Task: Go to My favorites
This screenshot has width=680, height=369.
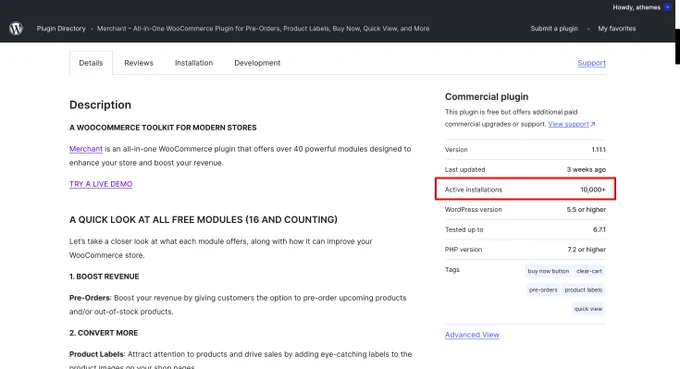Action: (x=617, y=29)
